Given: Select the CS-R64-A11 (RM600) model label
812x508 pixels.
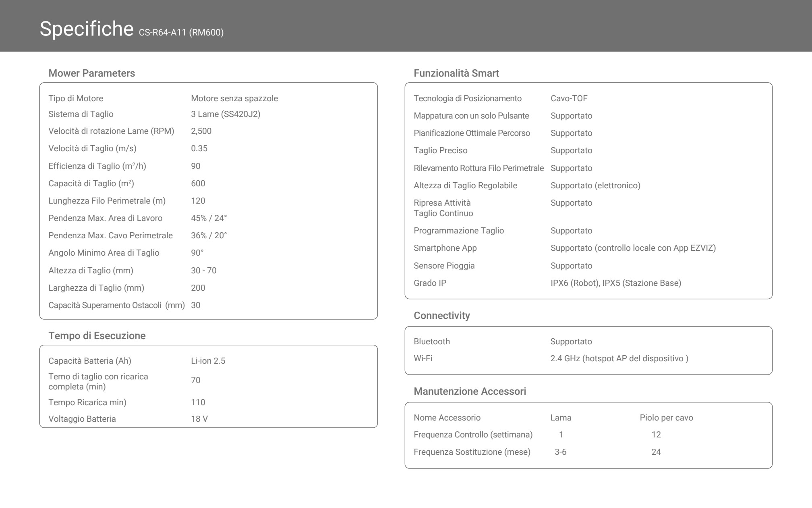Looking at the screenshot, I should click(x=181, y=33).
